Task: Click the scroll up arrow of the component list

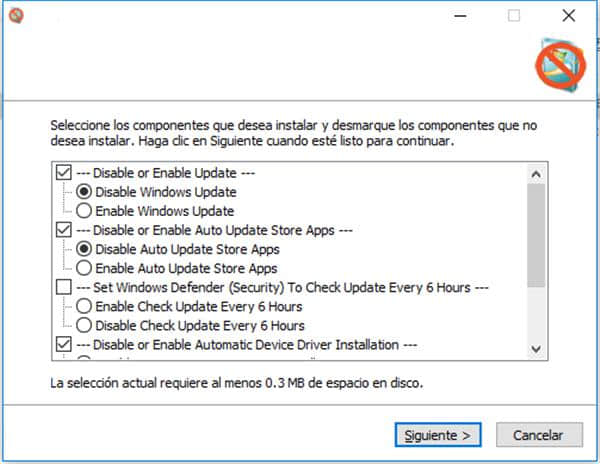Action: click(535, 173)
